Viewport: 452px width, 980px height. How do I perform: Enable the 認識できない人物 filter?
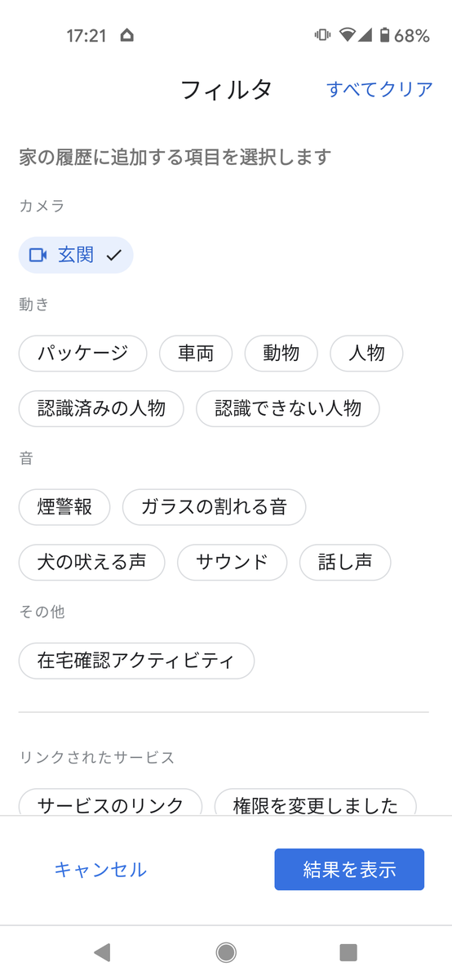point(288,408)
